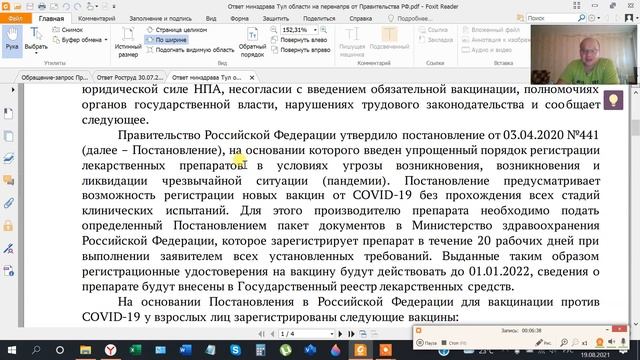640x360 pixels.
Task: Open the layers panel icon
Action: [8, 158]
